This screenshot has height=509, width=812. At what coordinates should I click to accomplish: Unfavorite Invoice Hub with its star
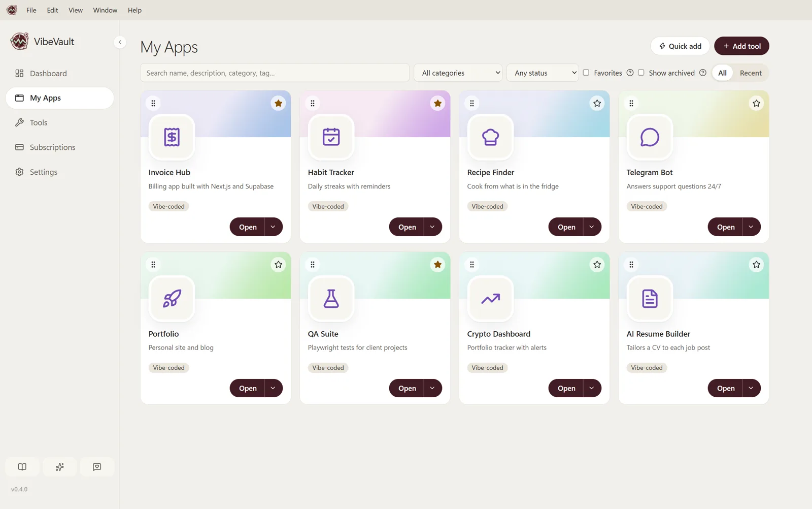click(x=278, y=103)
